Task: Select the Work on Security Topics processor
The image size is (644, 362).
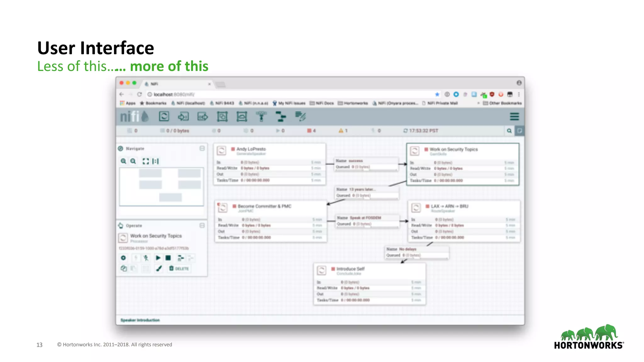Action: click(463, 164)
